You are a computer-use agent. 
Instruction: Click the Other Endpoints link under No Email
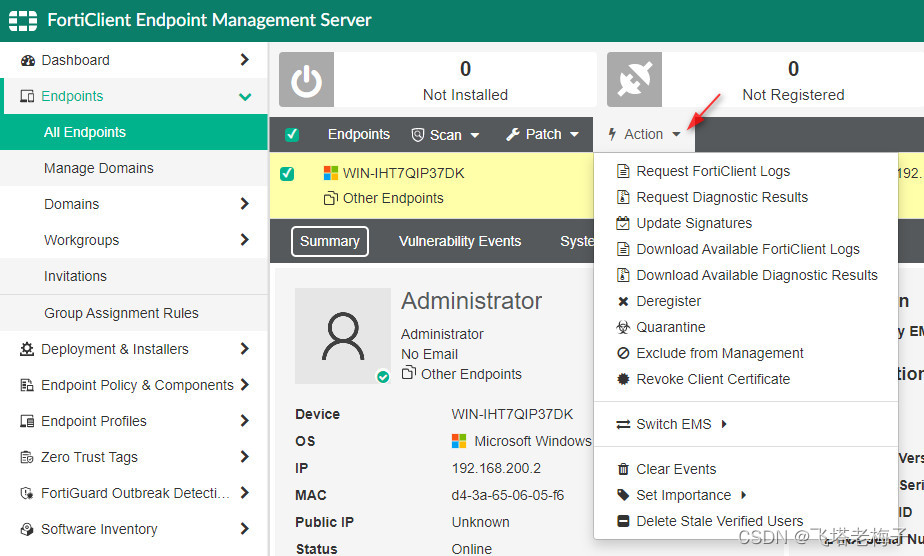tap(471, 374)
